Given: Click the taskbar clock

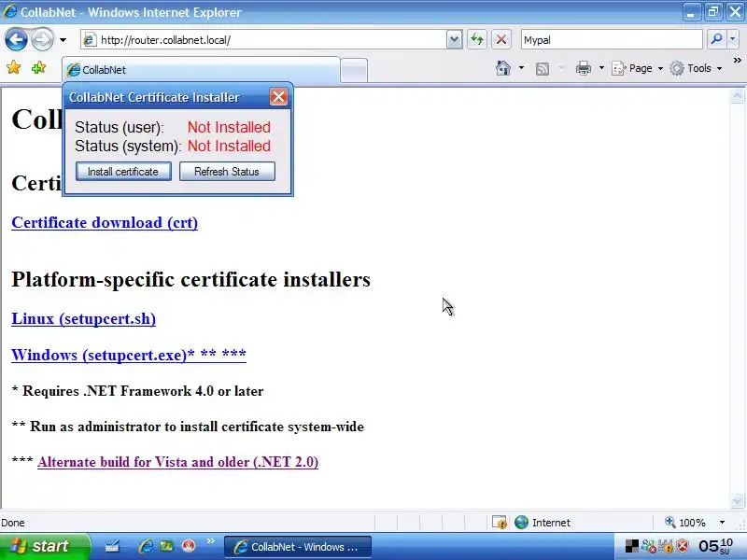Looking at the screenshot, I should pos(715,546).
